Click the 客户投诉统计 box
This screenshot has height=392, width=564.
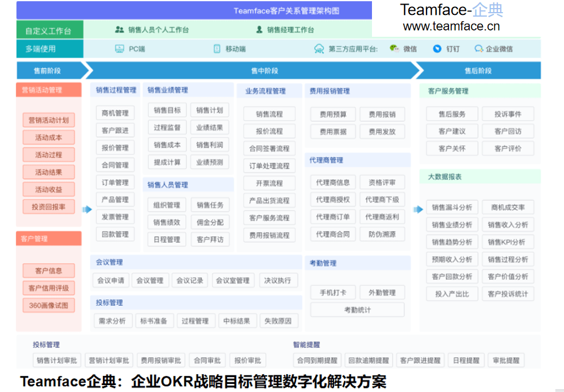[x=508, y=294]
